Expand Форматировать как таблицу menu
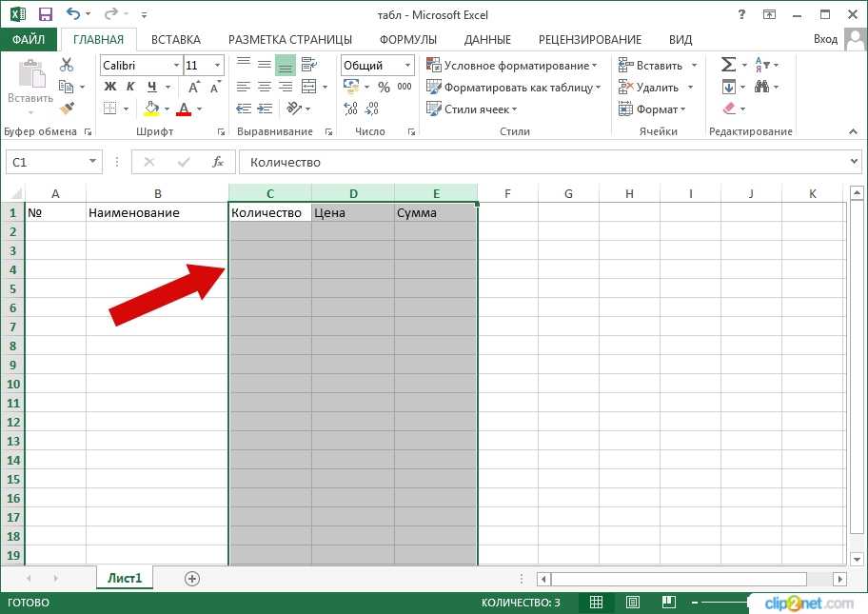 click(x=514, y=88)
